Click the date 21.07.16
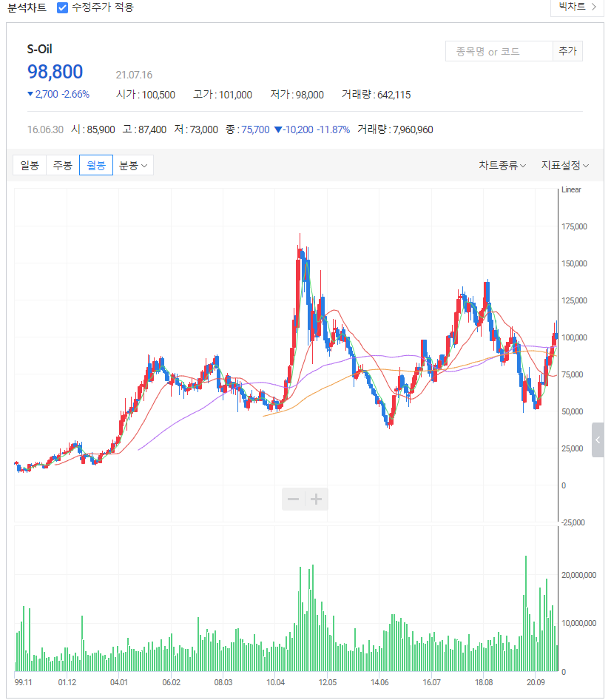The image size is (611, 700). pos(134,75)
